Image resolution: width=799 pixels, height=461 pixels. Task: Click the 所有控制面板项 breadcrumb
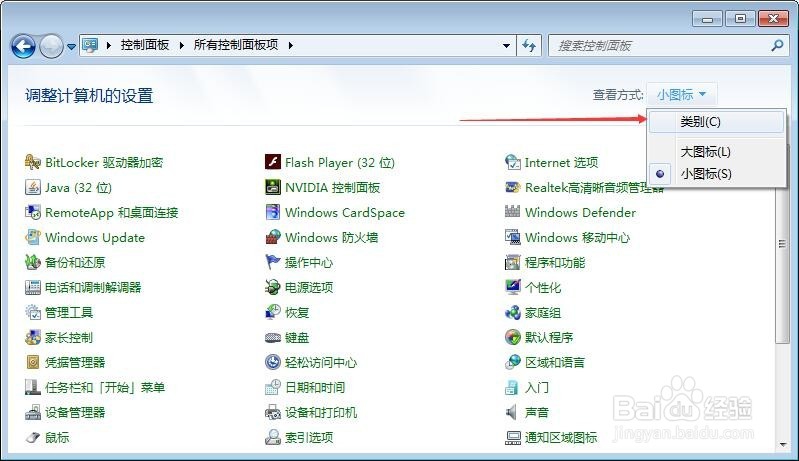tap(236, 45)
